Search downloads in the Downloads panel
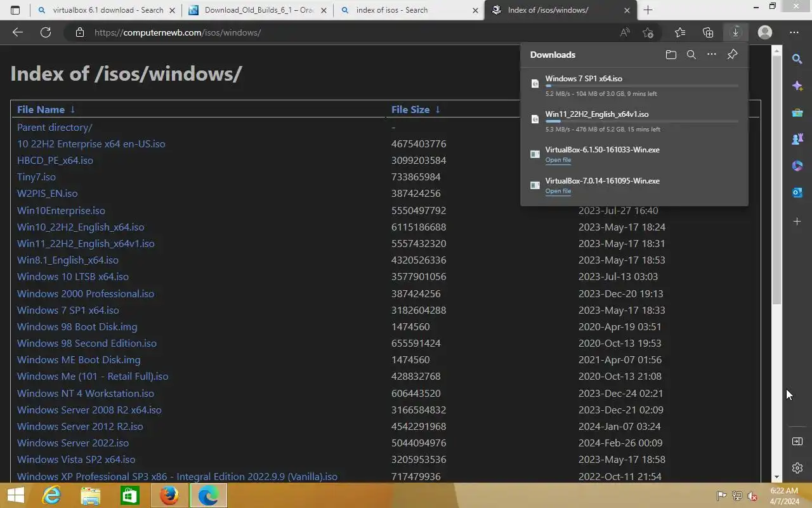 (x=691, y=55)
